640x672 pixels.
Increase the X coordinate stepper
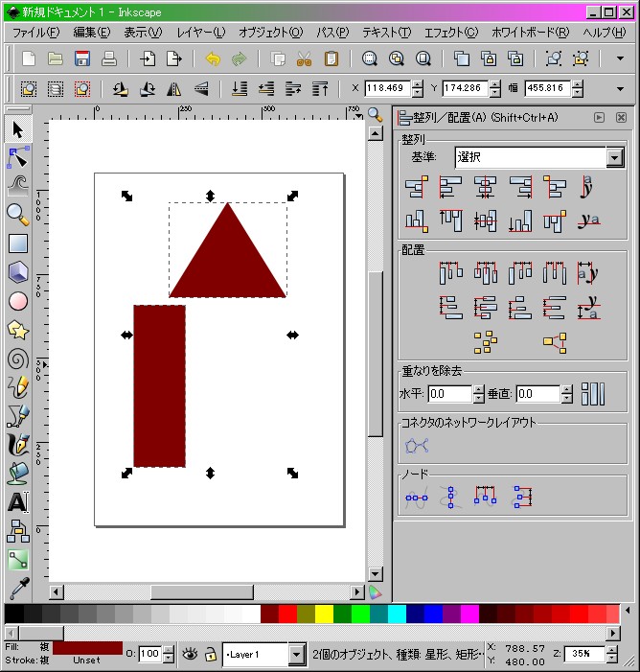click(x=417, y=84)
